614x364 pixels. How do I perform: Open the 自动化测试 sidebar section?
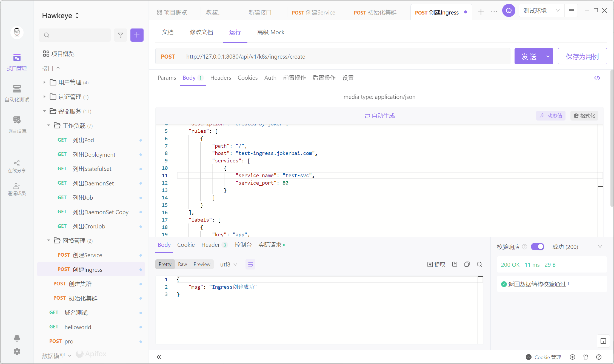coord(17,93)
